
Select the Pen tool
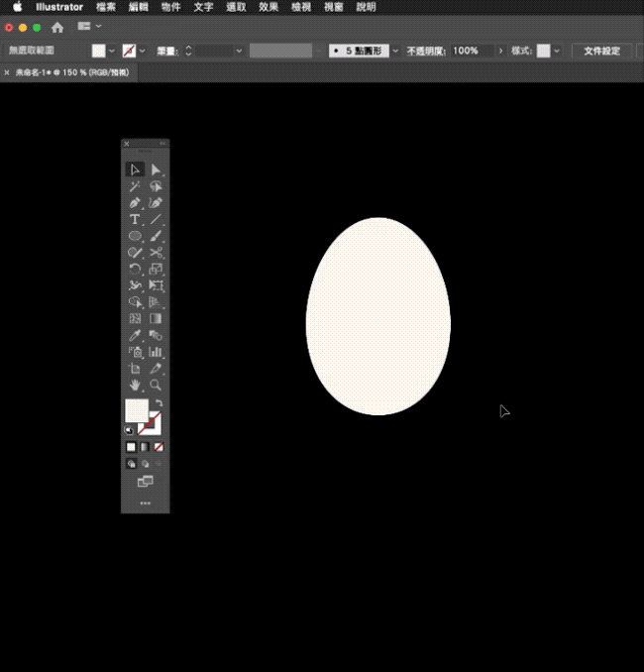[x=135, y=203]
